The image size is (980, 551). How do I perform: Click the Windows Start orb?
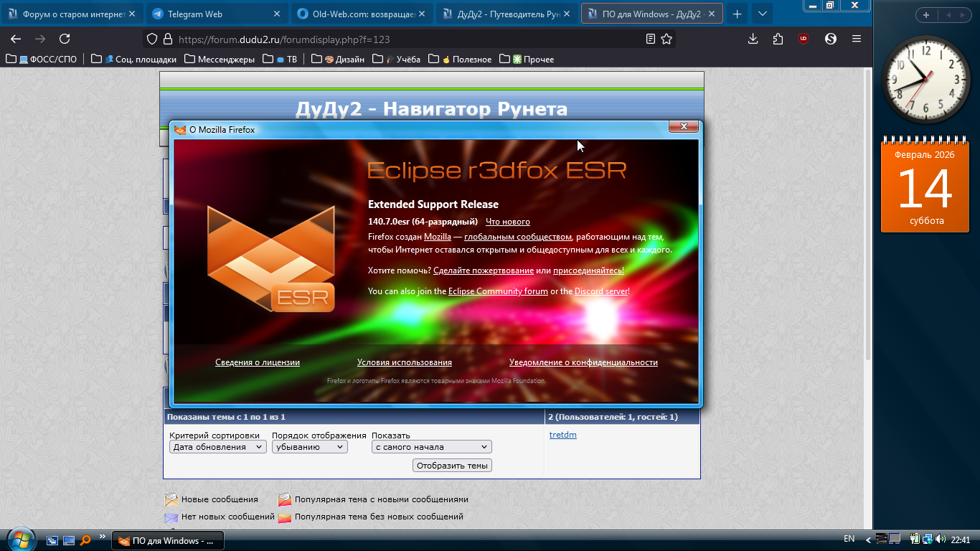click(x=19, y=540)
